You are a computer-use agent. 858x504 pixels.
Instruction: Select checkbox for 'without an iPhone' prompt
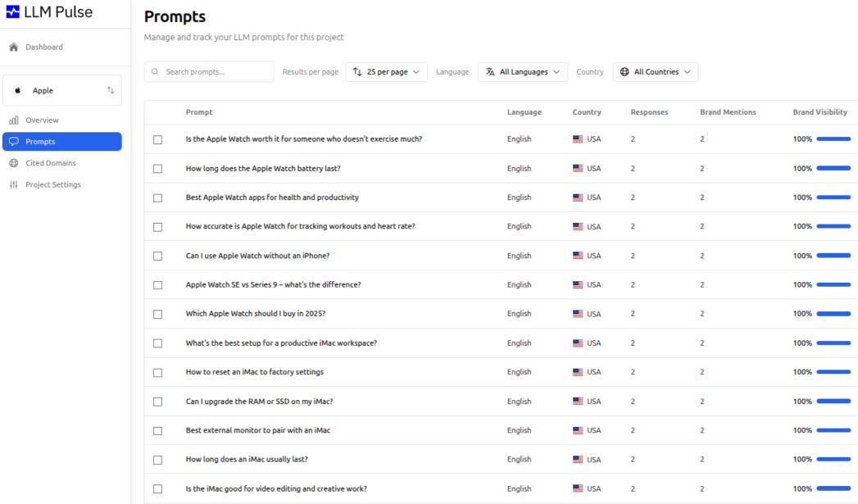[157, 256]
